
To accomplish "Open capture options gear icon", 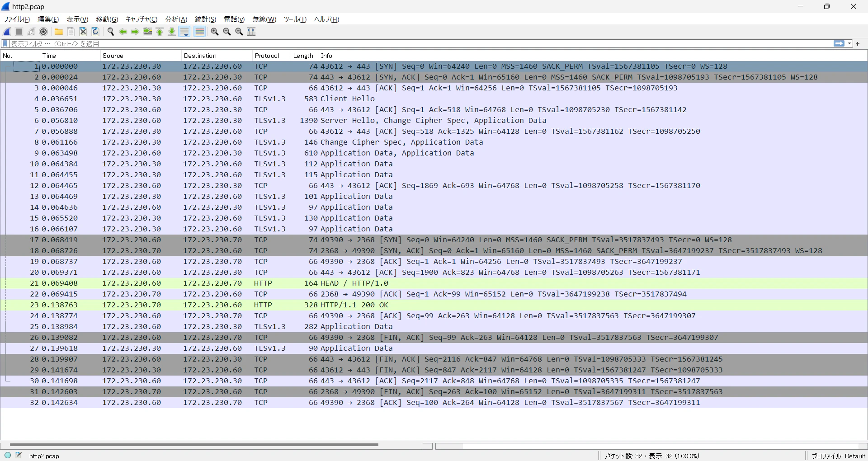I will tap(43, 32).
